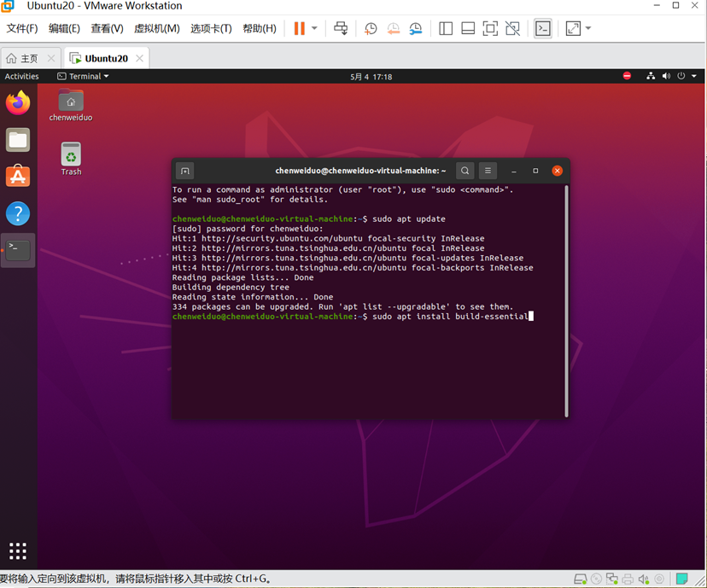Toggle the VMware library sidebar
Image resolution: width=707 pixels, height=588 pixels.
[446, 29]
